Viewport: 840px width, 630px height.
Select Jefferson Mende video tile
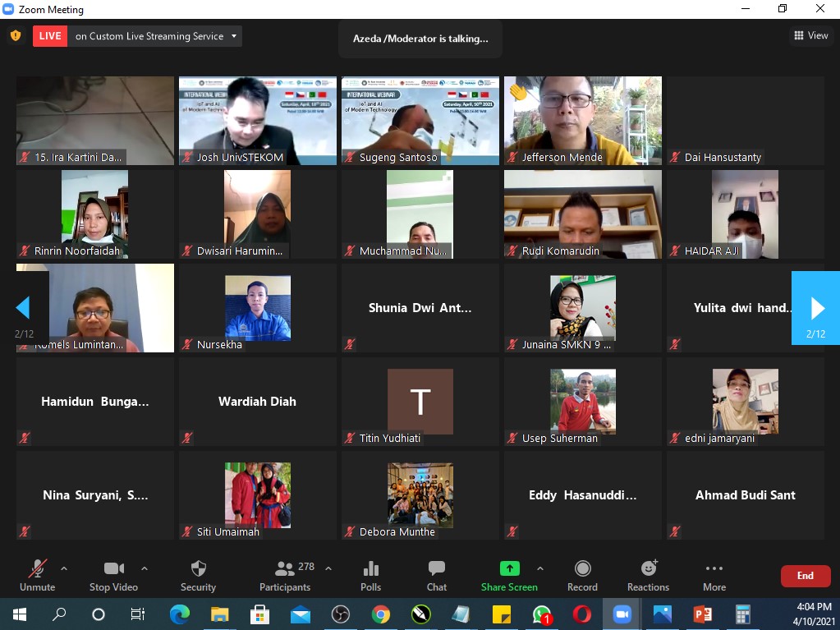click(583, 121)
